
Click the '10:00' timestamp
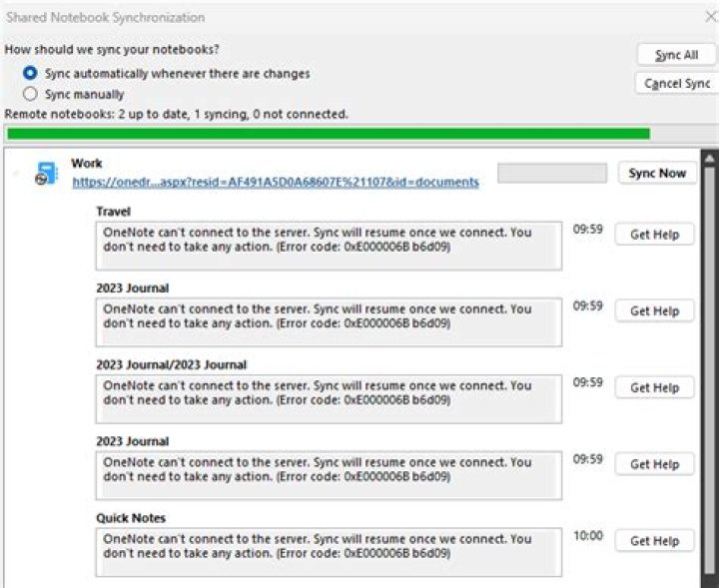(588, 535)
